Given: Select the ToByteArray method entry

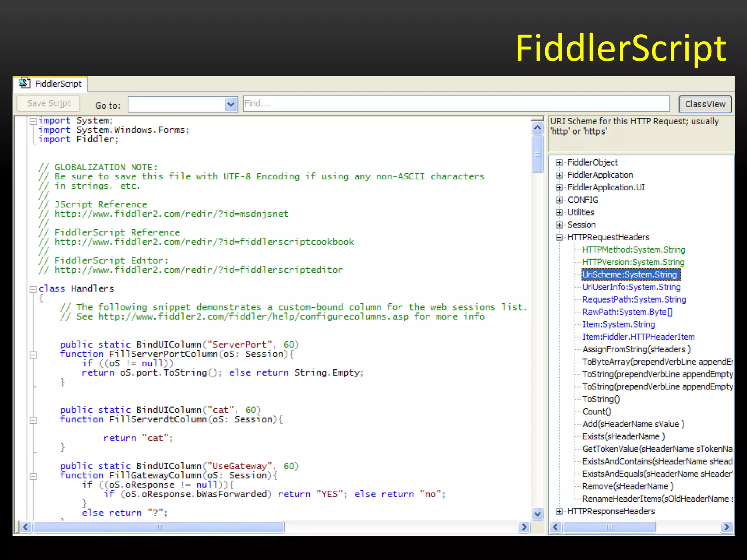Looking at the screenshot, I should point(657,362).
